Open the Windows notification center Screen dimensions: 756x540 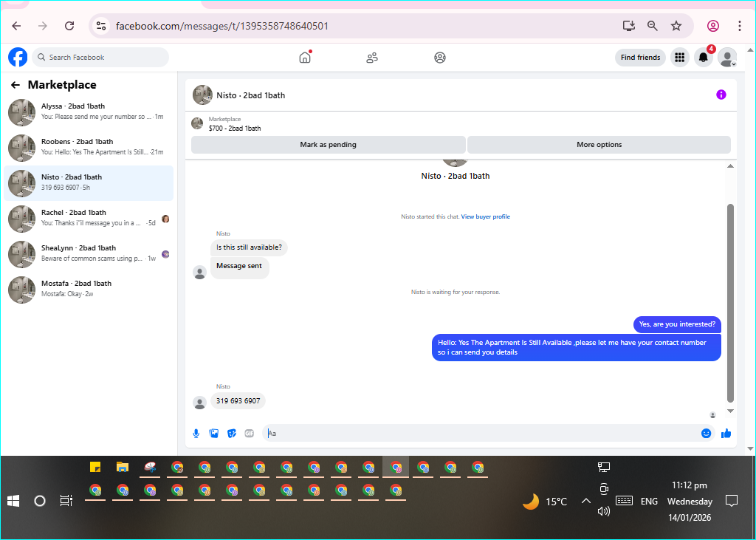pos(732,501)
